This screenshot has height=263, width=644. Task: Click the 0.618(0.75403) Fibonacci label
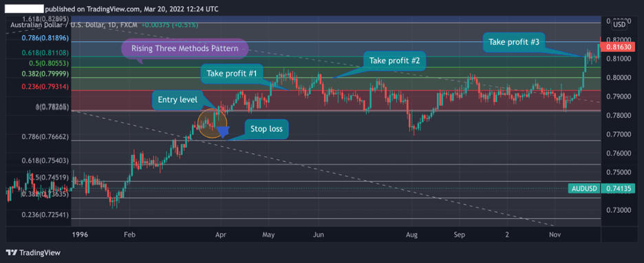(45, 160)
